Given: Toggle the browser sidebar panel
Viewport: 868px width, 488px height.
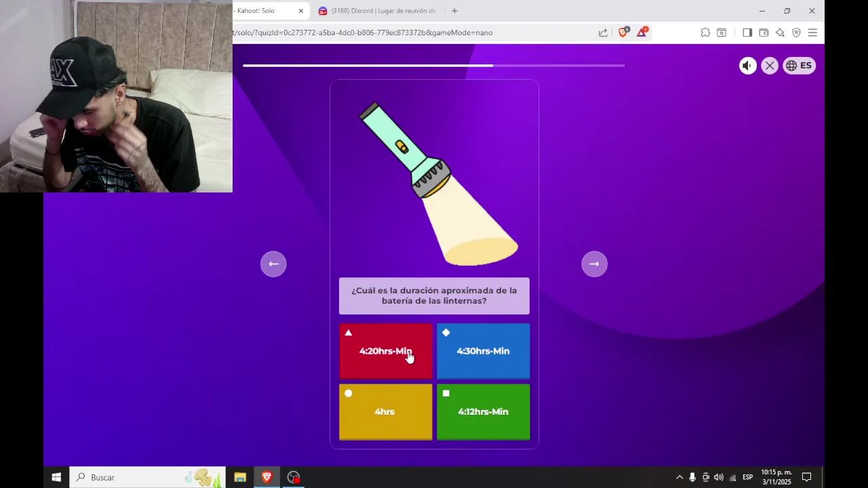Looking at the screenshot, I should (x=747, y=33).
